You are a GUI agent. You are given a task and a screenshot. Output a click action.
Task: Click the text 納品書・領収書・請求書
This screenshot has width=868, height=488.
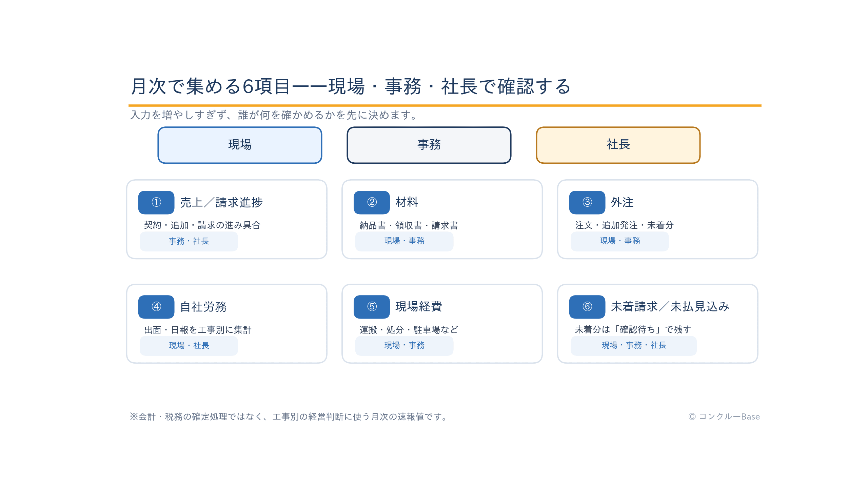(x=409, y=225)
